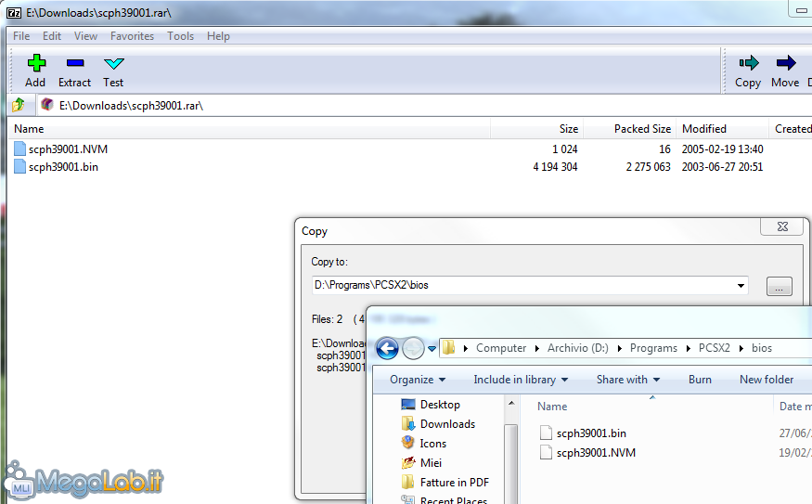The height and width of the screenshot is (504, 812).
Task: Click the 7-Zip address path field
Action: [x=424, y=106]
